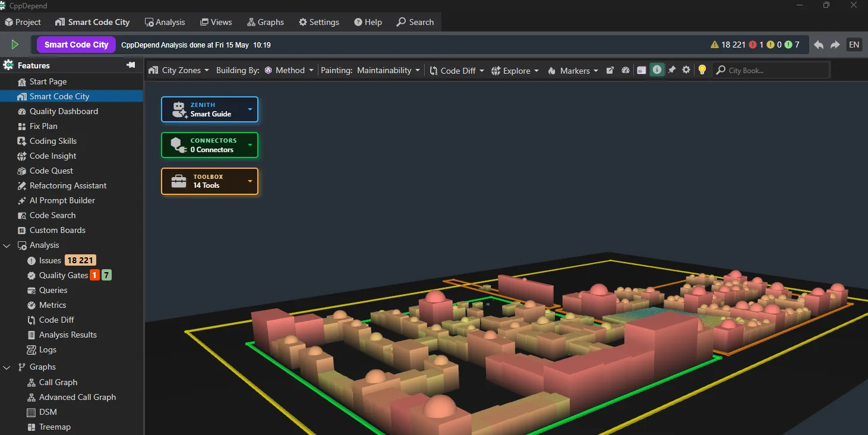Expand Toolbox 14 Tools panel

coord(210,181)
